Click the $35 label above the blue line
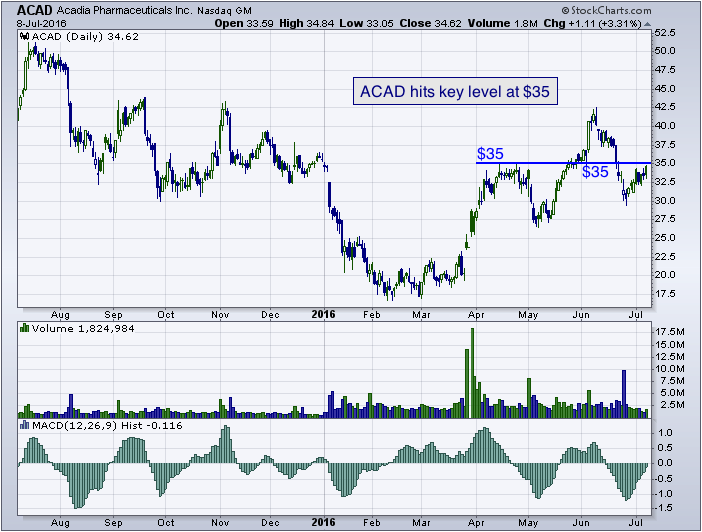 click(490, 154)
